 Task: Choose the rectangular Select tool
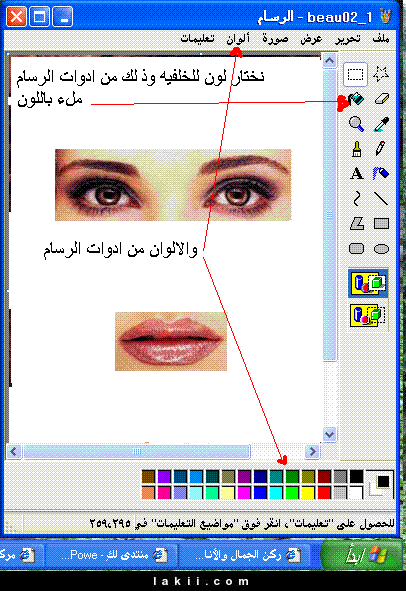(355, 74)
